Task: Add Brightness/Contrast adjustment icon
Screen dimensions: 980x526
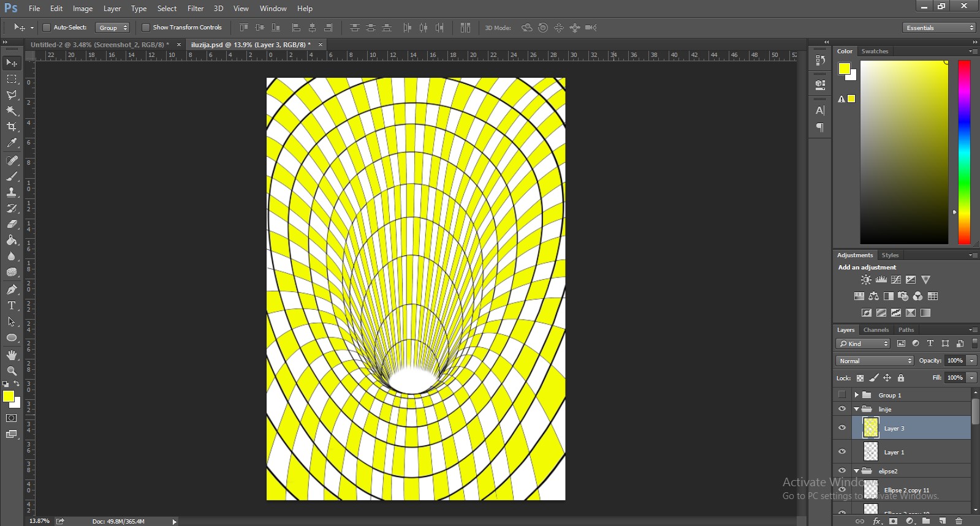Action: (866, 280)
